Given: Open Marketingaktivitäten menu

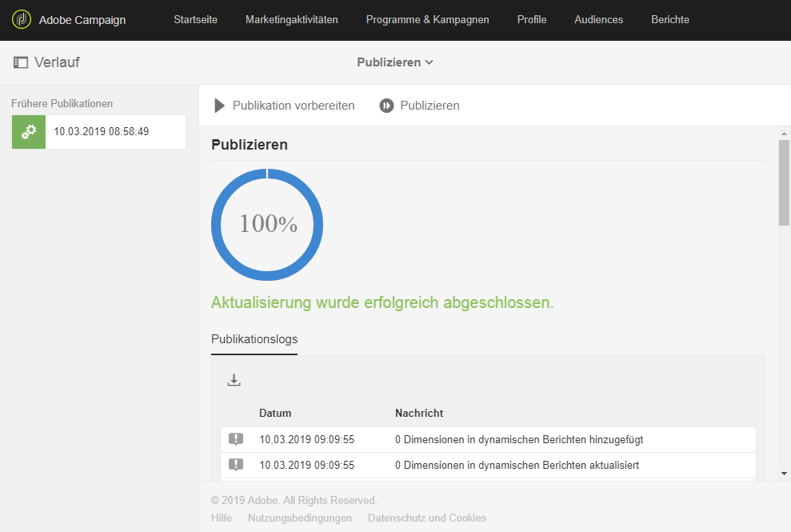Looking at the screenshot, I should click(292, 20).
